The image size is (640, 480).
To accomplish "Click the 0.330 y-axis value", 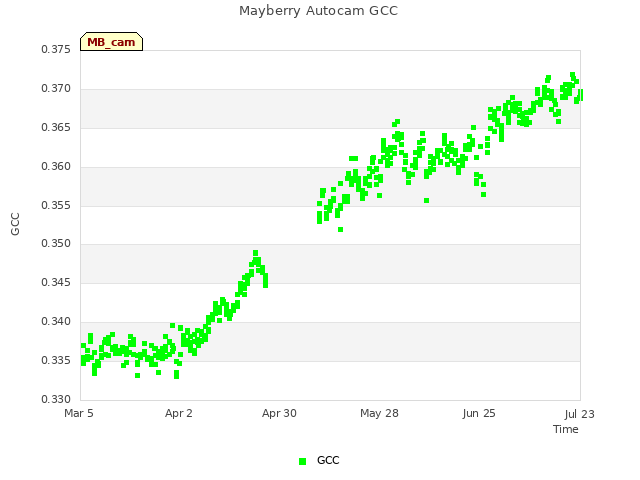I will [x=56, y=399].
